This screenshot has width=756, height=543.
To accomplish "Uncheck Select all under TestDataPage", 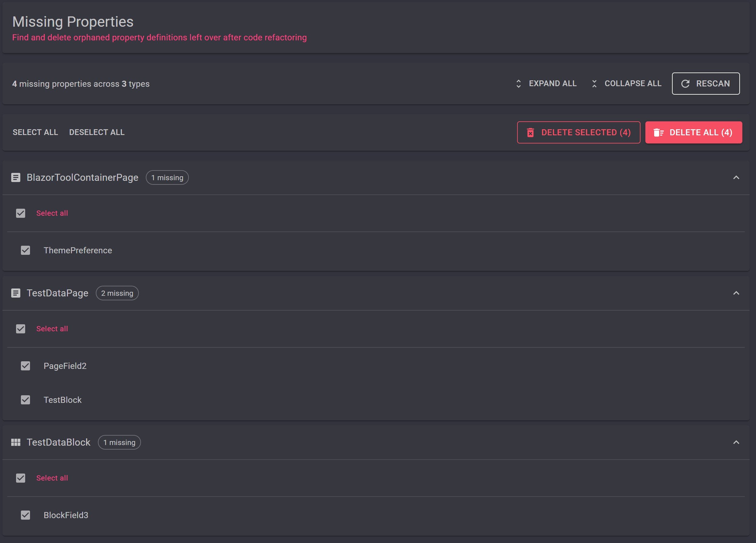I will (21, 329).
